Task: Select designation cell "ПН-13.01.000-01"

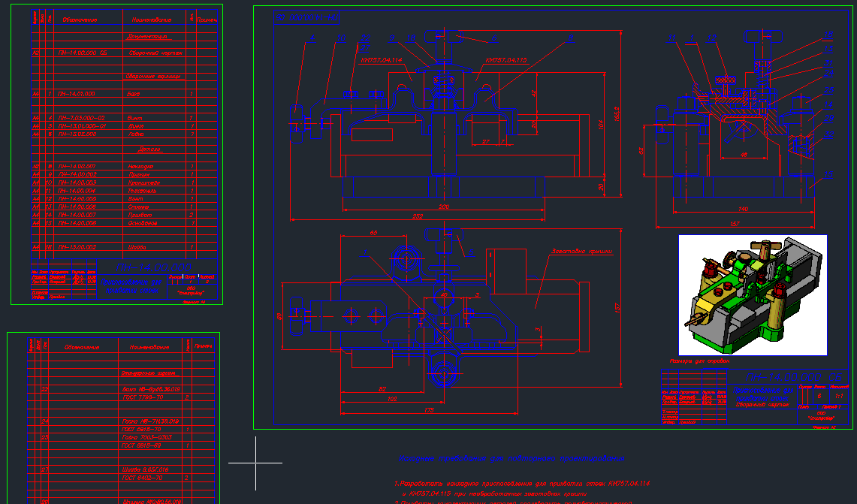Action: click(x=81, y=126)
